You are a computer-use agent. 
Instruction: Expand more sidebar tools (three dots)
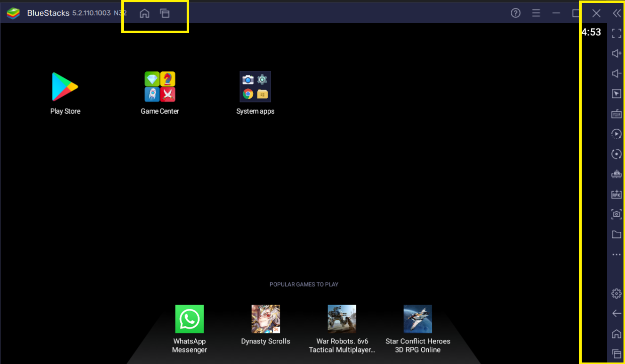(616, 255)
